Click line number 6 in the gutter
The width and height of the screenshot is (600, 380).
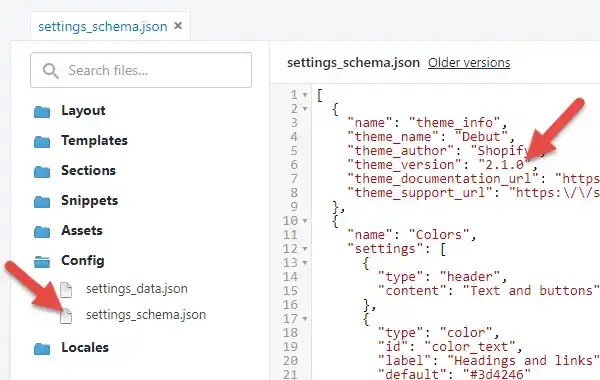[294, 165]
